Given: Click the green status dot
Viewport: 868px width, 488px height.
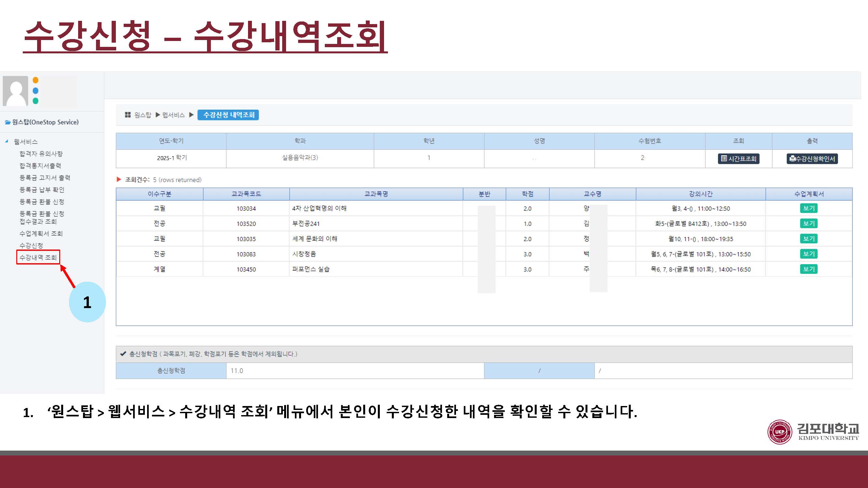Looking at the screenshot, I should 35,101.
